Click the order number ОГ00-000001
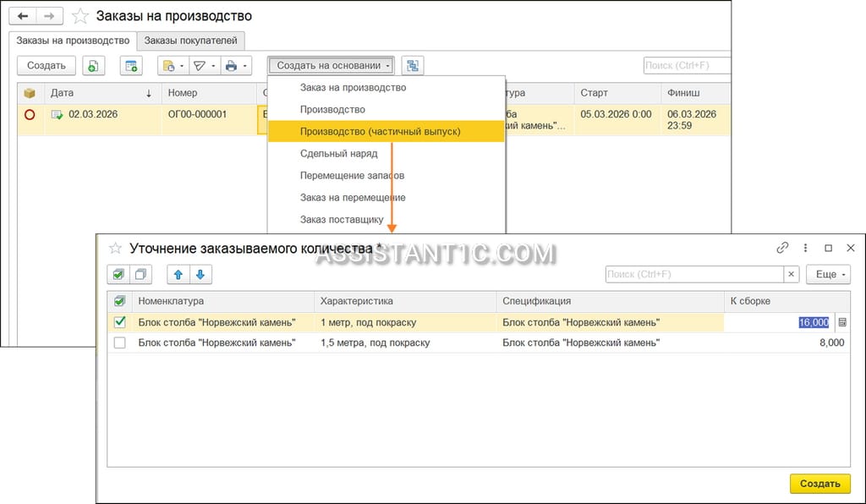 pyautogui.click(x=197, y=114)
